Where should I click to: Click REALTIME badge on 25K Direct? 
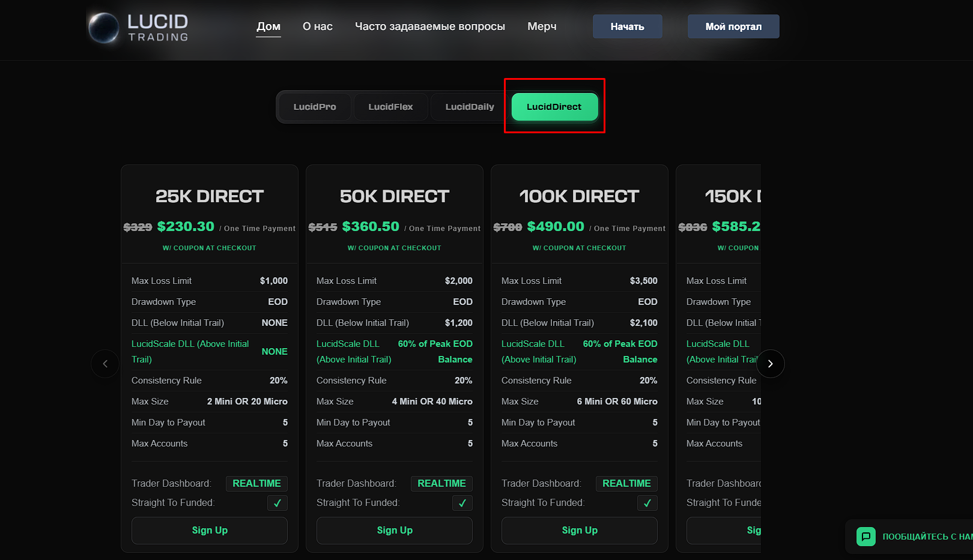(257, 484)
